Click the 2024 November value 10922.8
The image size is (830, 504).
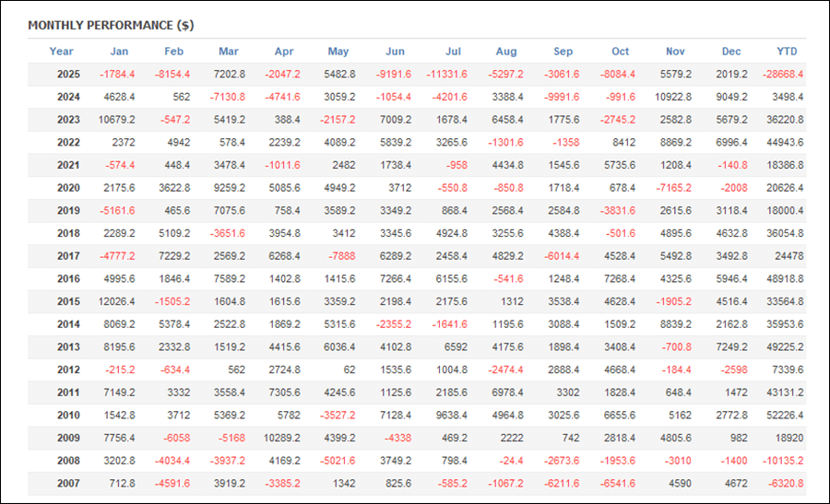(671, 97)
